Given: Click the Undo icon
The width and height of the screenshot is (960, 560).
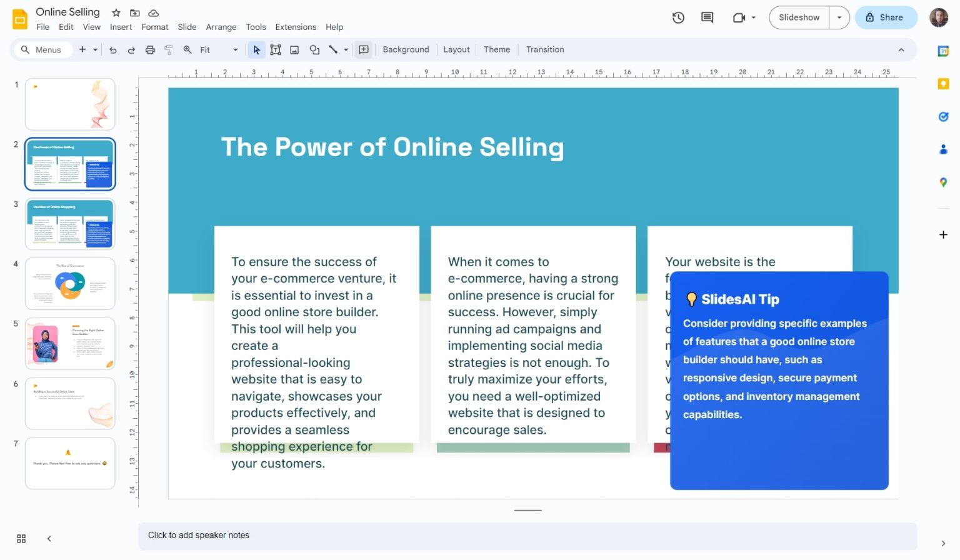Looking at the screenshot, I should pyautogui.click(x=112, y=49).
